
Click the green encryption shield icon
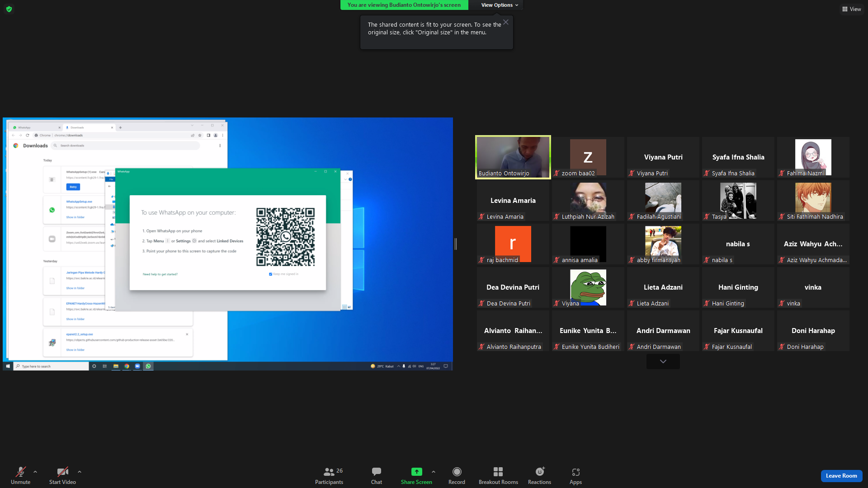pos(9,9)
